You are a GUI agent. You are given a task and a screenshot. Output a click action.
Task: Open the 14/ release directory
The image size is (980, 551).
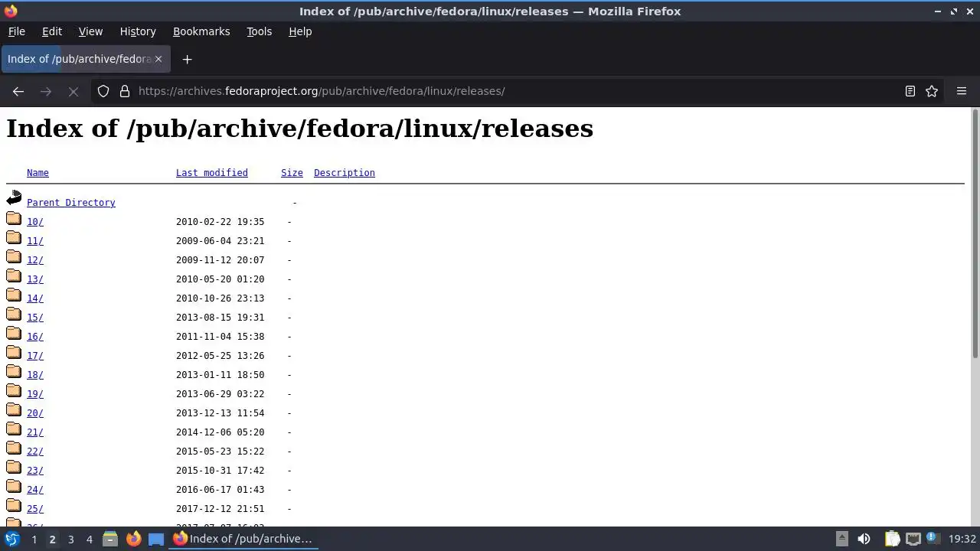(x=35, y=298)
